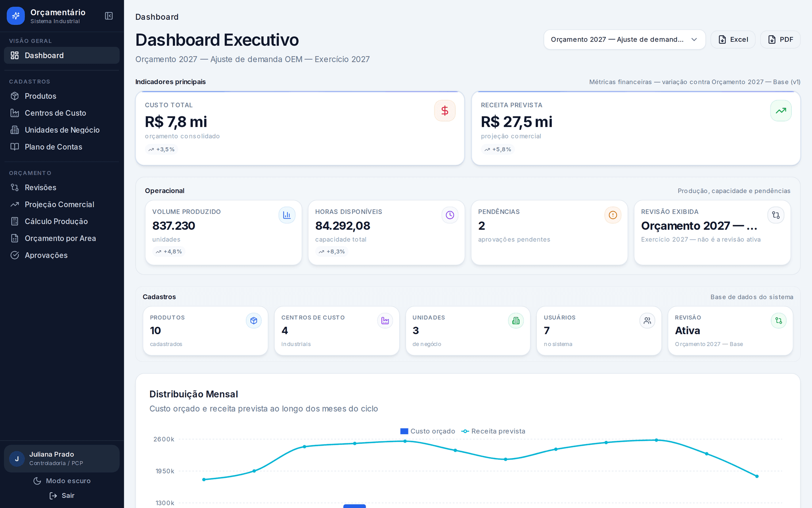Click the Usuários count 7 card
Viewport: 812px width, 508px height.
click(599, 331)
